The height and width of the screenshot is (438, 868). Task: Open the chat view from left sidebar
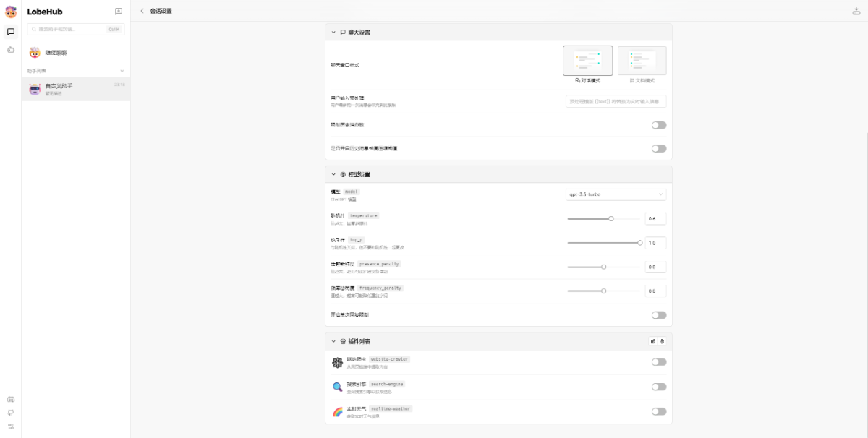[11, 32]
